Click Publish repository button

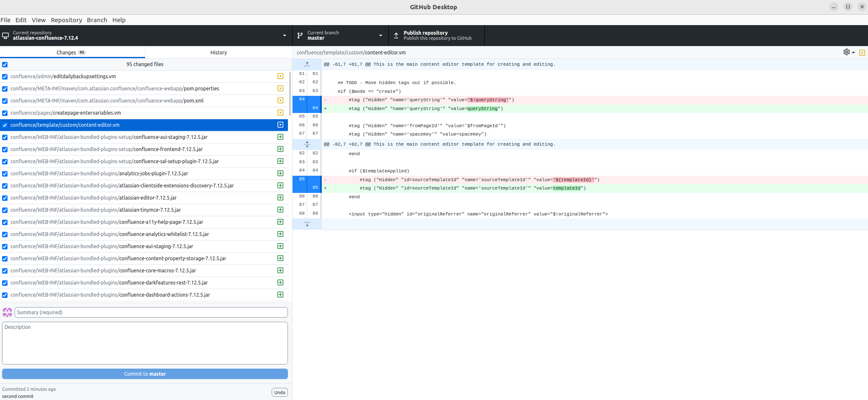tap(437, 36)
